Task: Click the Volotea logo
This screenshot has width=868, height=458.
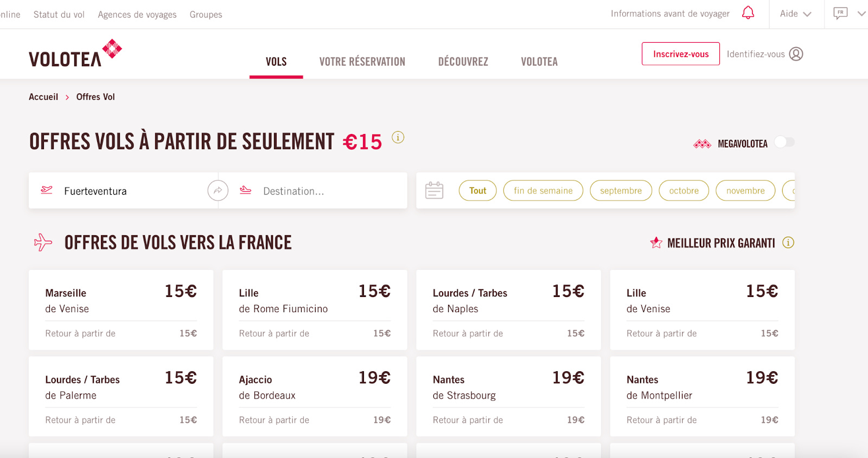Action: [x=74, y=53]
